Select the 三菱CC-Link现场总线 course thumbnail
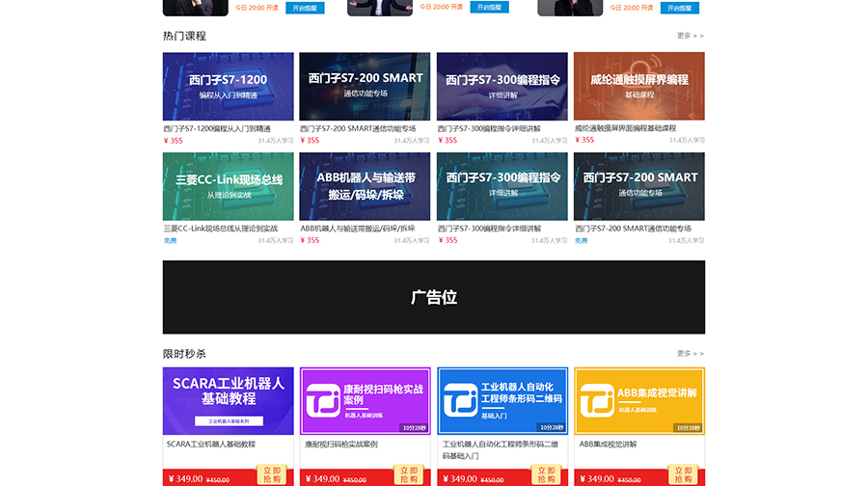 (x=228, y=186)
